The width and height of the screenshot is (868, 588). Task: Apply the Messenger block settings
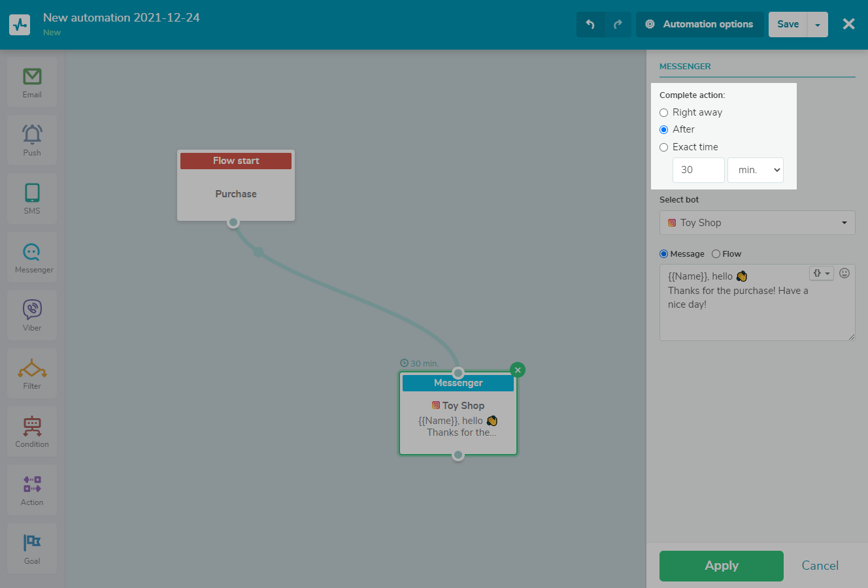pos(722,566)
